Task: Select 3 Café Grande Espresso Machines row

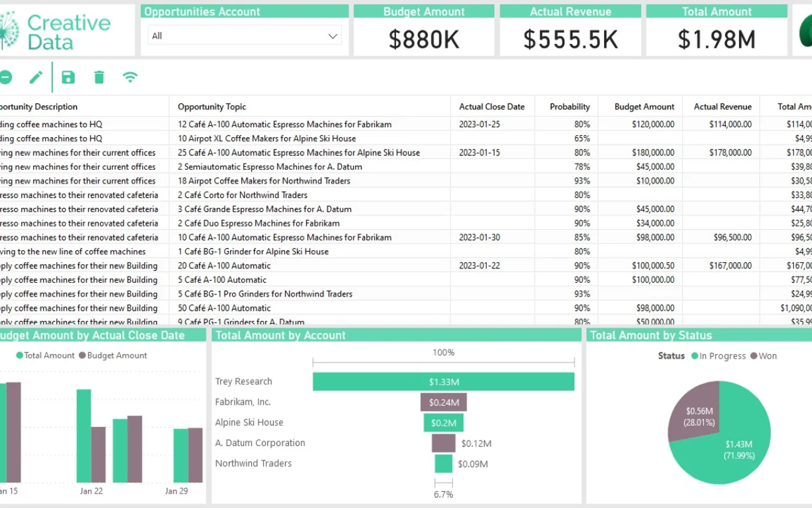Action: coord(406,209)
